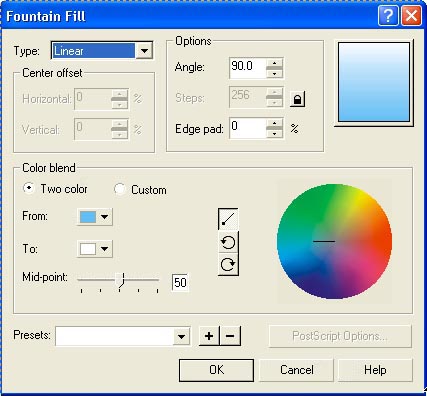This screenshot has width=427, height=396.
Task: Select the Custom radio option
Action: (x=119, y=189)
